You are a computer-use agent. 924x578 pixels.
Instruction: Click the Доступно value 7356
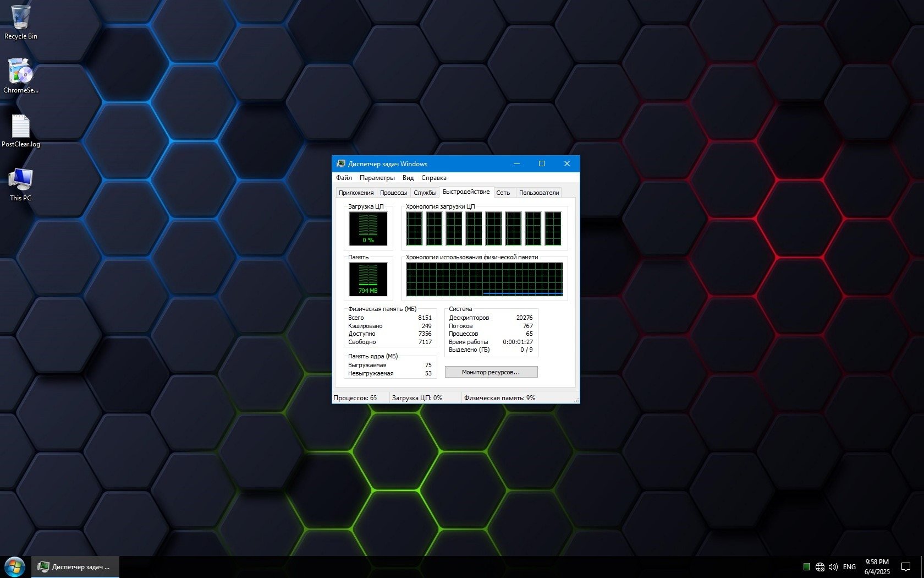(425, 334)
